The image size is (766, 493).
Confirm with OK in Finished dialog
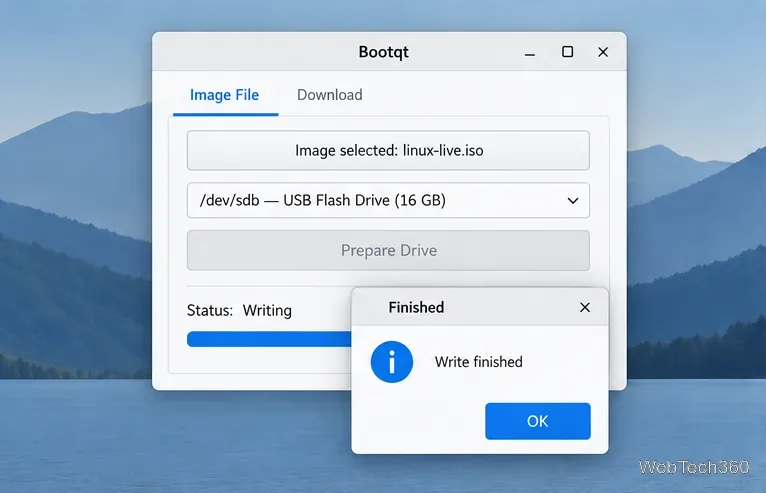[x=538, y=421]
